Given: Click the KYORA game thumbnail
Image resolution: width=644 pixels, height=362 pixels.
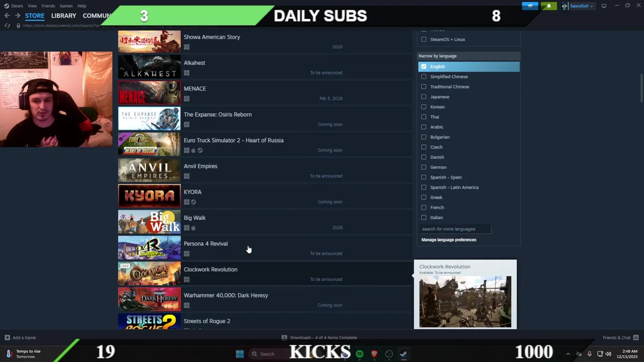Looking at the screenshot, I should pos(149,196).
